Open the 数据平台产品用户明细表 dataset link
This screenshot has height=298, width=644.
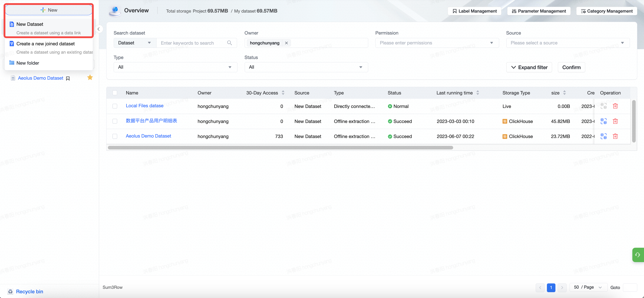click(151, 121)
